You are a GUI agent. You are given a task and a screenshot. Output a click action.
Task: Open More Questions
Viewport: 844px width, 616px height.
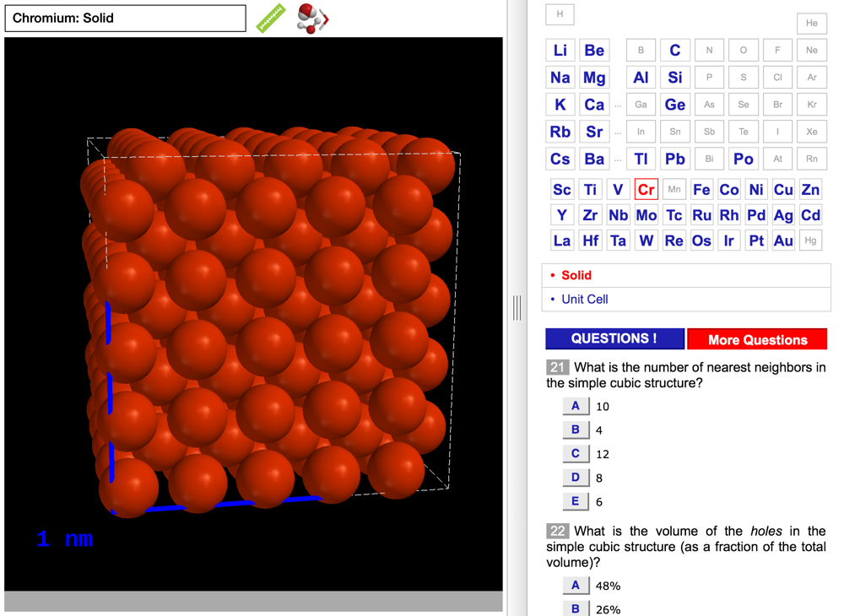tap(757, 339)
